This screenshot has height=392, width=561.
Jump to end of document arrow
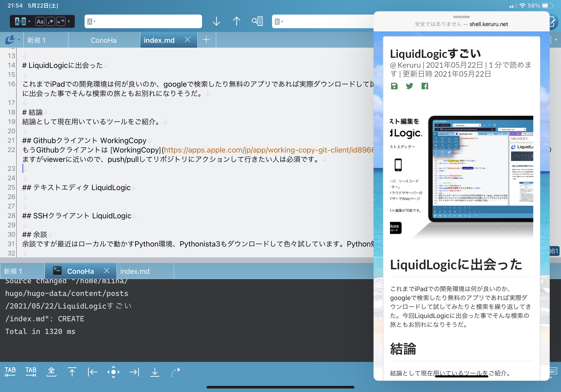click(x=155, y=372)
